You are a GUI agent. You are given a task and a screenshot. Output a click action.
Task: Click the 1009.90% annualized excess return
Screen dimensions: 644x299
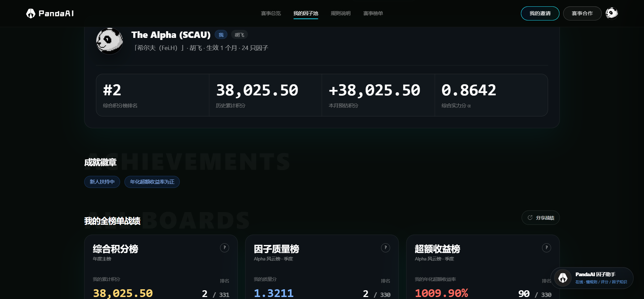click(441, 293)
